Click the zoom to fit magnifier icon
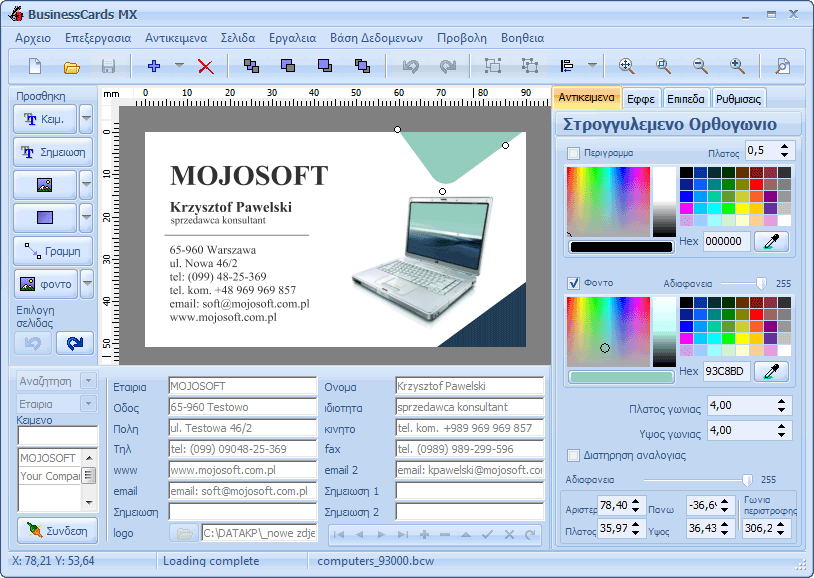 (627, 66)
